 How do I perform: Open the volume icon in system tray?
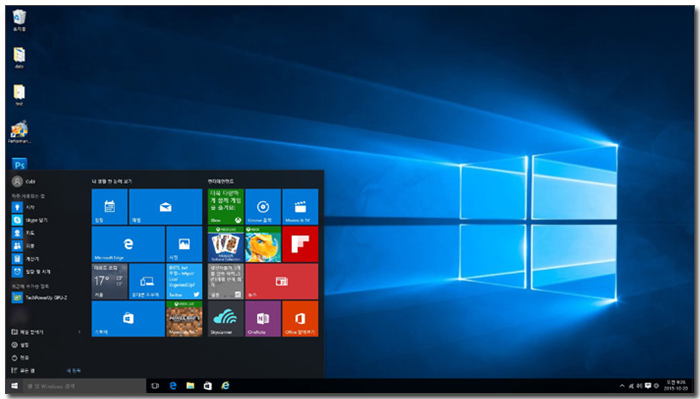click(639, 386)
